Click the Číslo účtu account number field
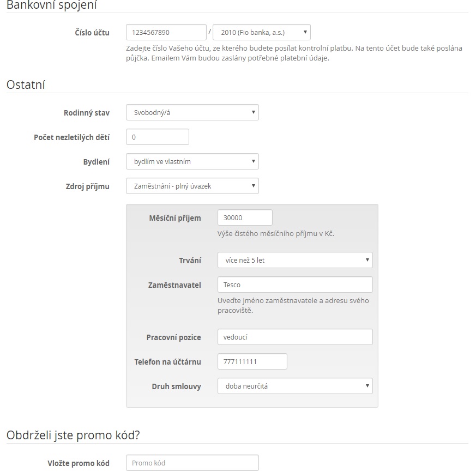 click(166, 32)
